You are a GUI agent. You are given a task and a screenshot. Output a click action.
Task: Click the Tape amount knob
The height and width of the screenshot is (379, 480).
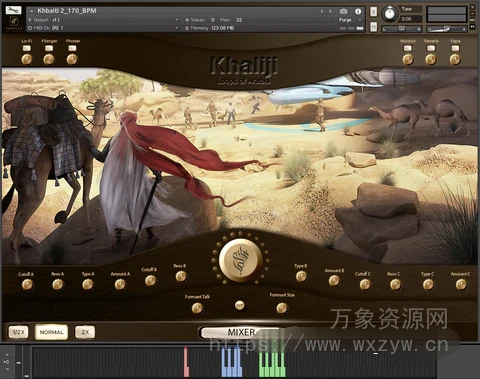click(x=455, y=59)
